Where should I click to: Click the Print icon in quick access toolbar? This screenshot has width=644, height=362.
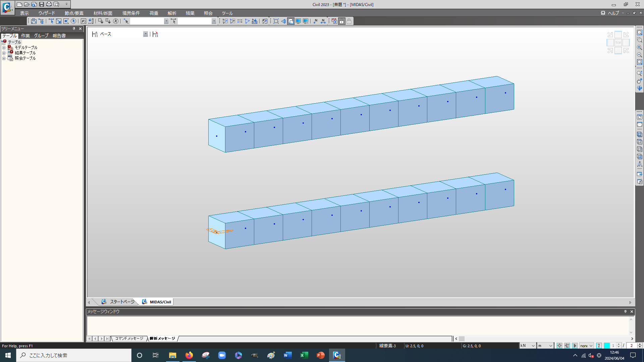[x=49, y=4]
